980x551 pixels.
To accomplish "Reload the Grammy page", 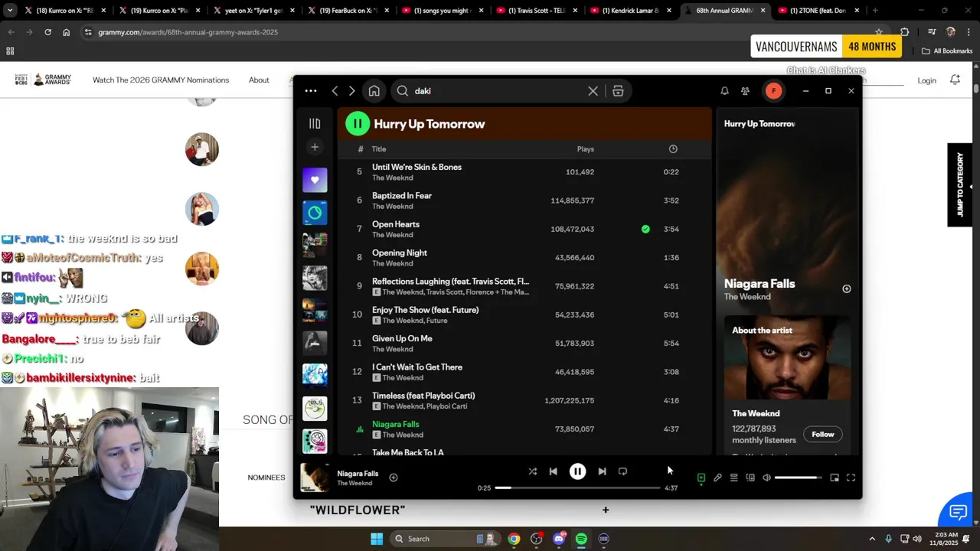I will pyautogui.click(x=47, y=32).
